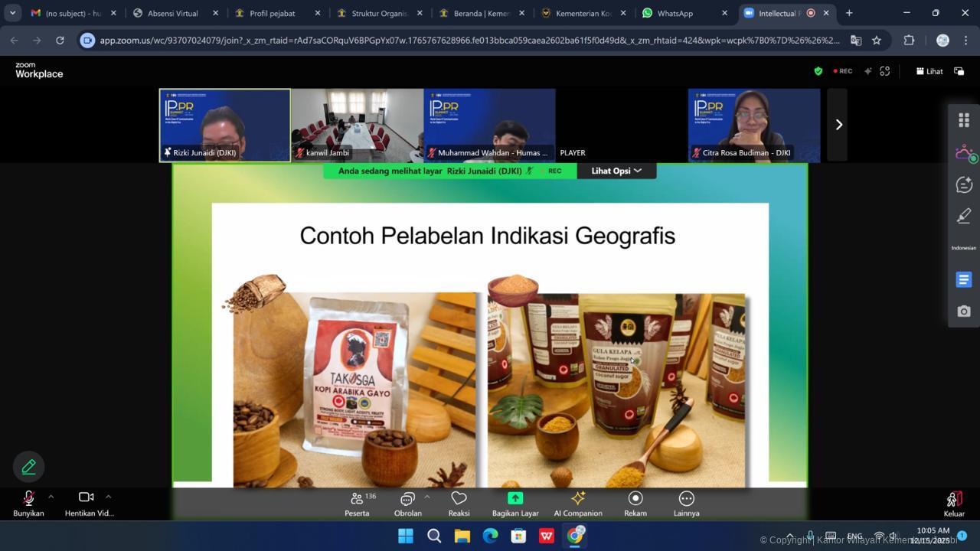The image size is (980, 551).
Task: Click the Rekam record button
Action: click(x=635, y=504)
